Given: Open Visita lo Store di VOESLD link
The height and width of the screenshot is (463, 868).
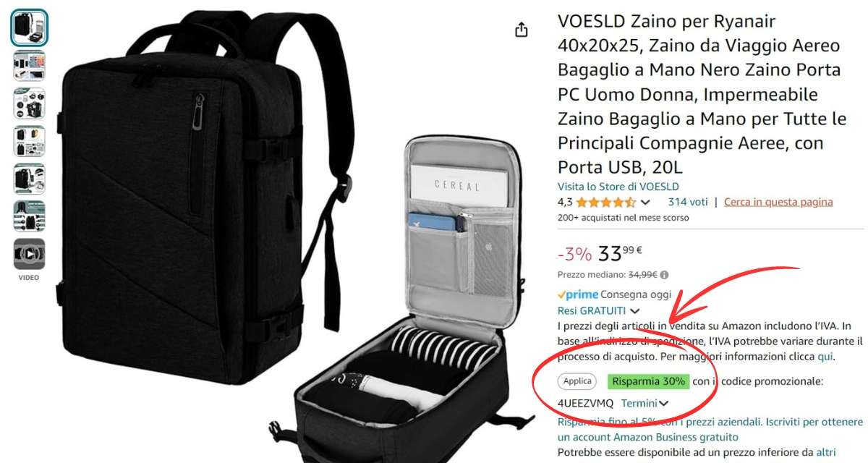Looking at the screenshot, I should [x=618, y=187].
